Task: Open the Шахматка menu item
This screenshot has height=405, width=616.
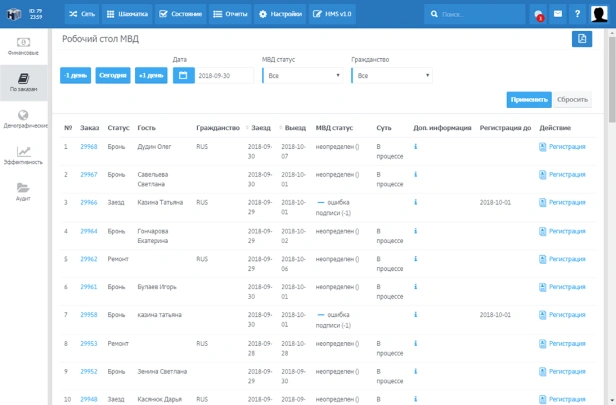Action: click(128, 14)
